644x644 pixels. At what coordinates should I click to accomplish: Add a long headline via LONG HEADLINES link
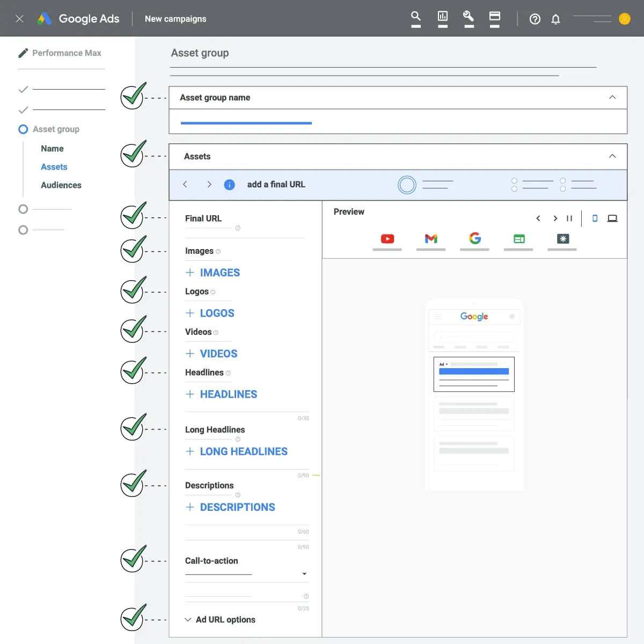(x=236, y=451)
